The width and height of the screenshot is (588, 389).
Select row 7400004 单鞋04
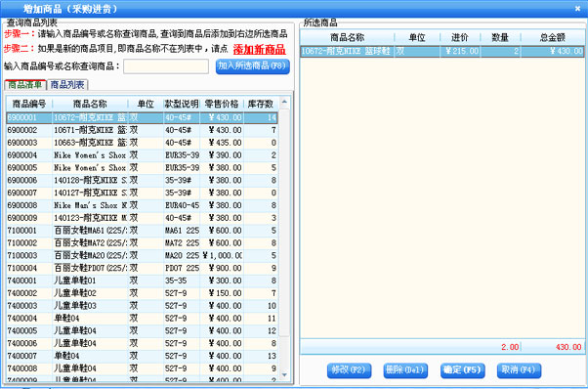[x=142, y=318]
